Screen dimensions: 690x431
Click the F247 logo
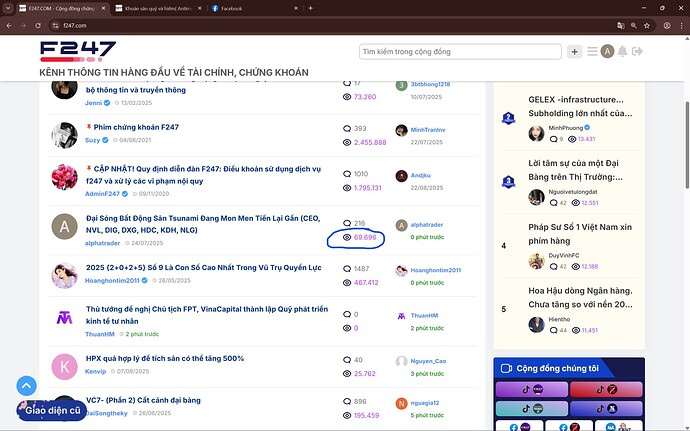tap(78, 51)
